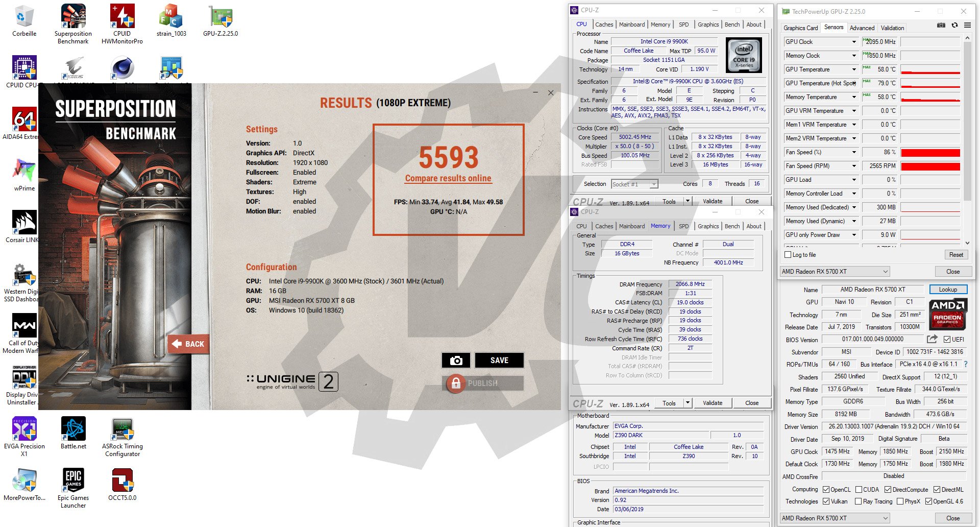
Task: Toggle the PhysX checkbox
Action: click(x=900, y=501)
